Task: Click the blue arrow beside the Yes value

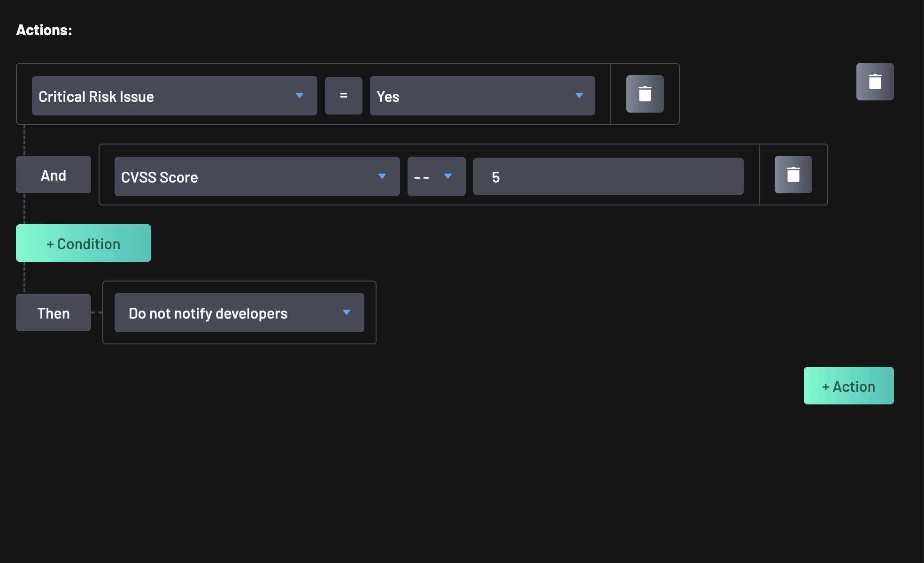Action: pos(579,96)
